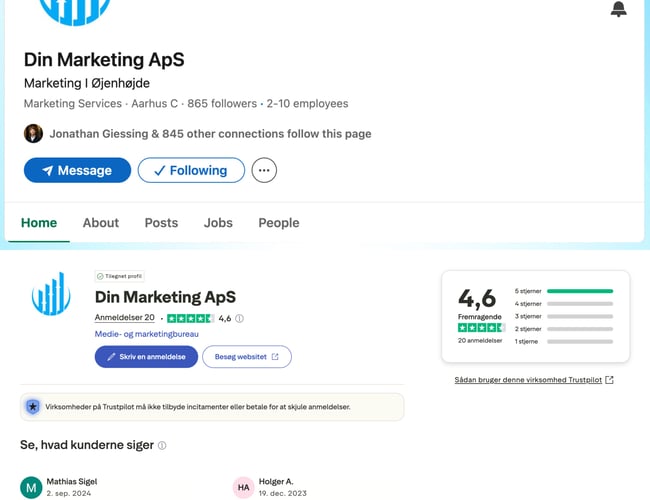The image size is (650, 500).
Task: Click the star rating beside Anmeldelser 20
Action: click(x=190, y=318)
